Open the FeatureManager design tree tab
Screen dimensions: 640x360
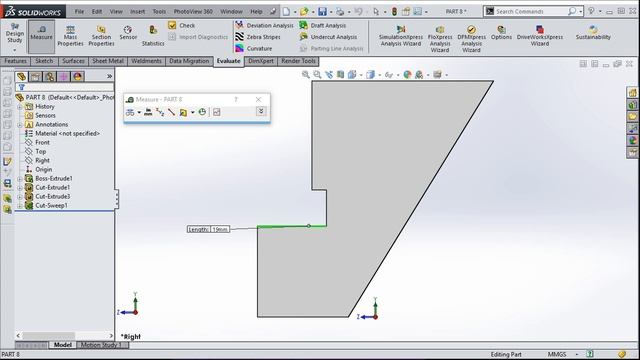click(22, 76)
